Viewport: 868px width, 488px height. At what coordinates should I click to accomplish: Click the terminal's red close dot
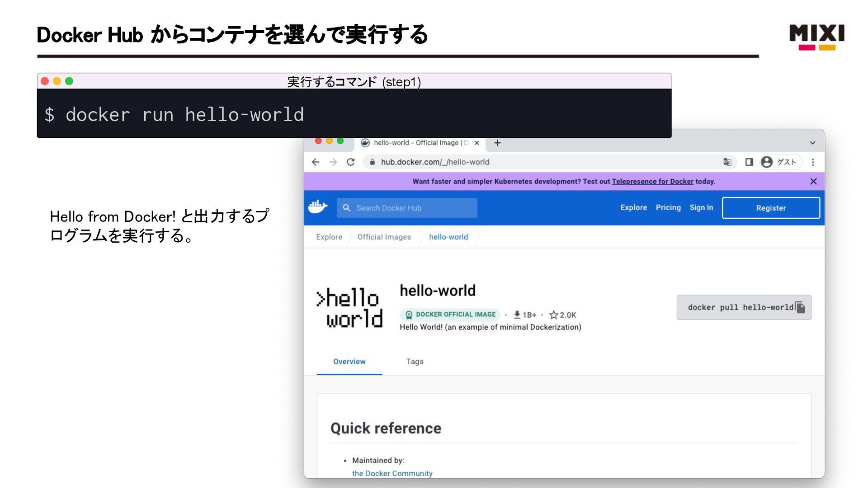point(45,81)
